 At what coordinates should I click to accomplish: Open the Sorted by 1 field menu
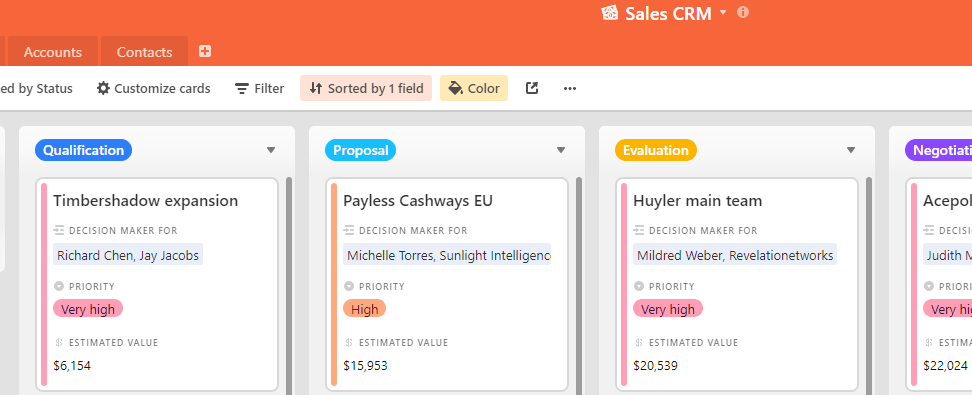[366, 88]
